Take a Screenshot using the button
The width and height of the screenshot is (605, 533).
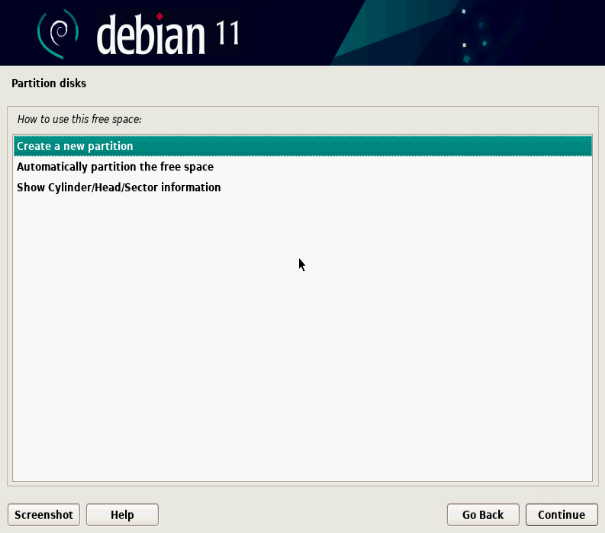44,514
